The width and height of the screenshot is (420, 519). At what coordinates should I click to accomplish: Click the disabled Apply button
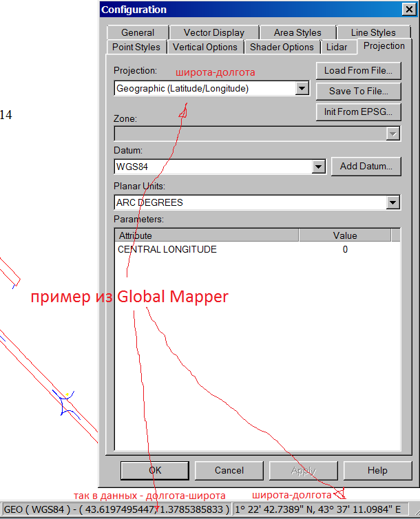[x=303, y=470]
